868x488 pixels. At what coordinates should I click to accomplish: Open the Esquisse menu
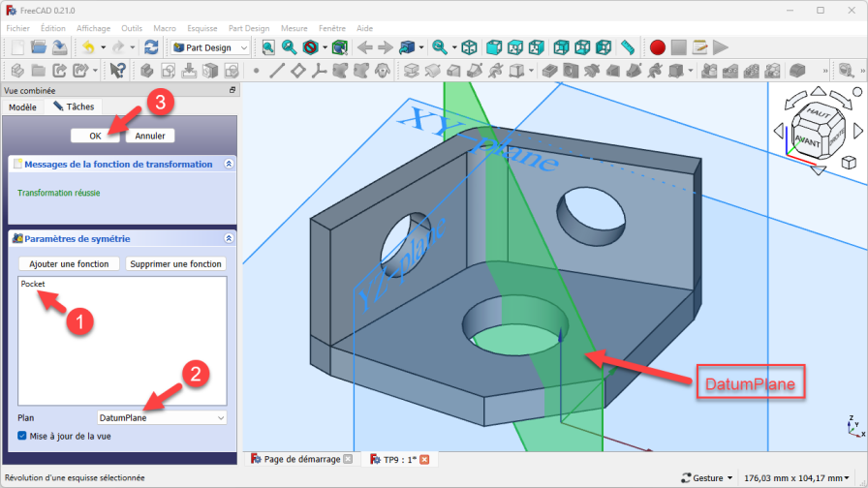201,28
